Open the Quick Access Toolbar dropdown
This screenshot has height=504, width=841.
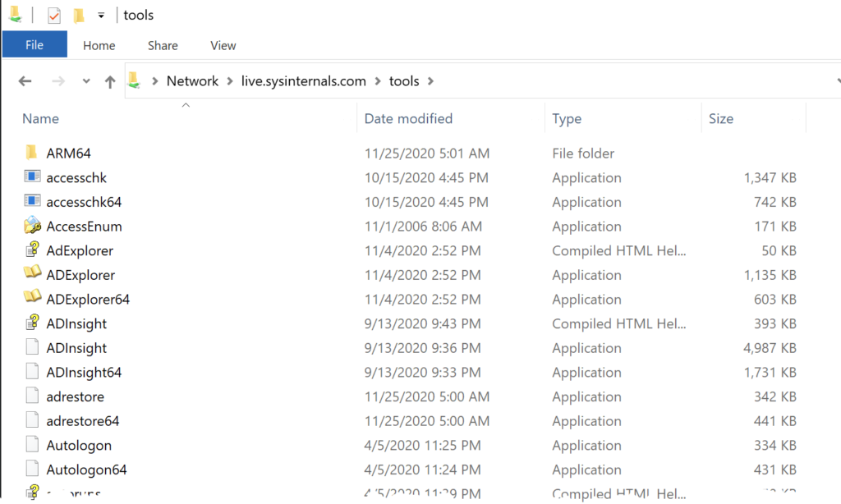pyautogui.click(x=100, y=16)
